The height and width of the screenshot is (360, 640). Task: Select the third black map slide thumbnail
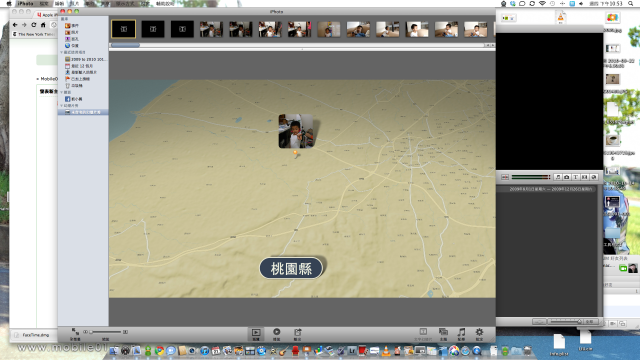pos(182,29)
